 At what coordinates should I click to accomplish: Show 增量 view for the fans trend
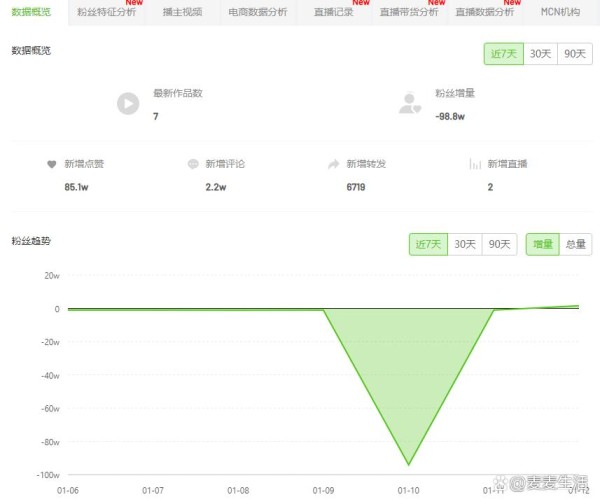point(543,244)
